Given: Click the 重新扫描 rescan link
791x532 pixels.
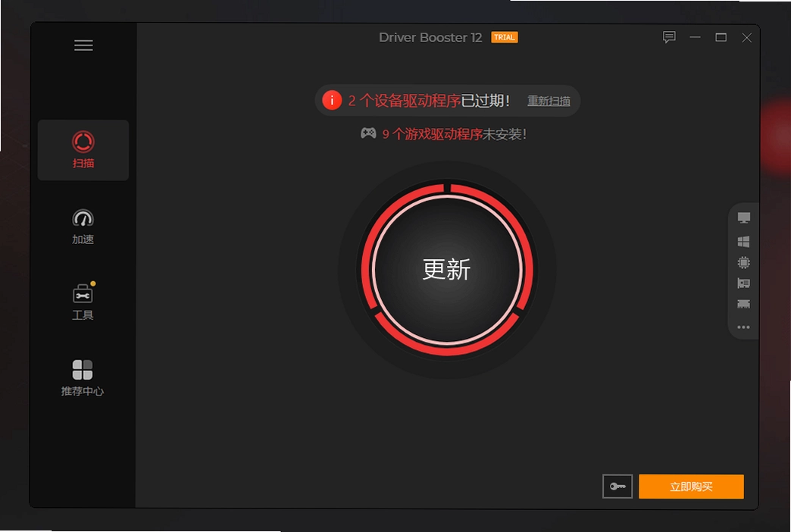Looking at the screenshot, I should (x=549, y=101).
